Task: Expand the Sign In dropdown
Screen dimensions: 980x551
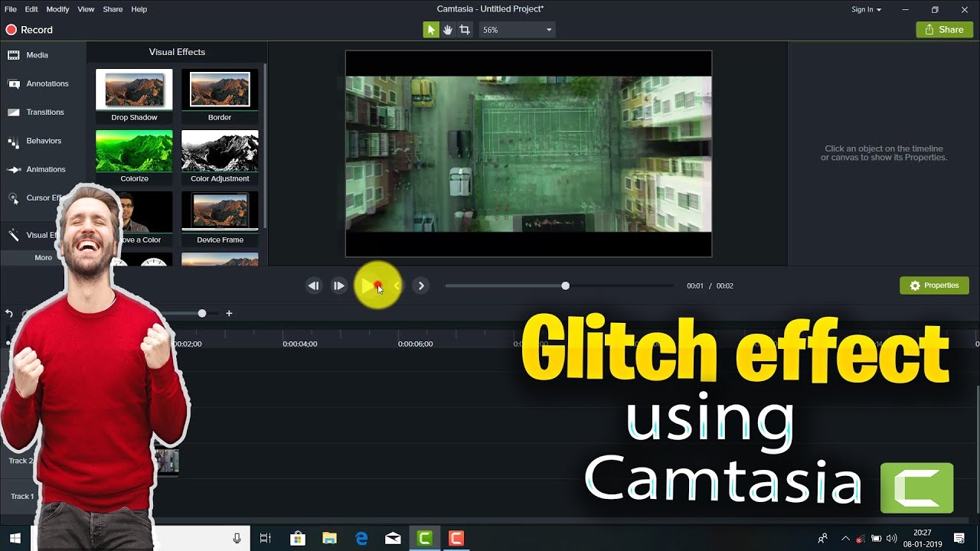Action: pyautogui.click(x=866, y=9)
